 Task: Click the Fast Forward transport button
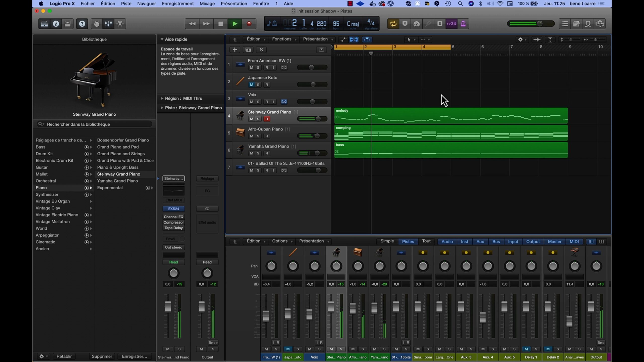pyautogui.click(x=206, y=24)
